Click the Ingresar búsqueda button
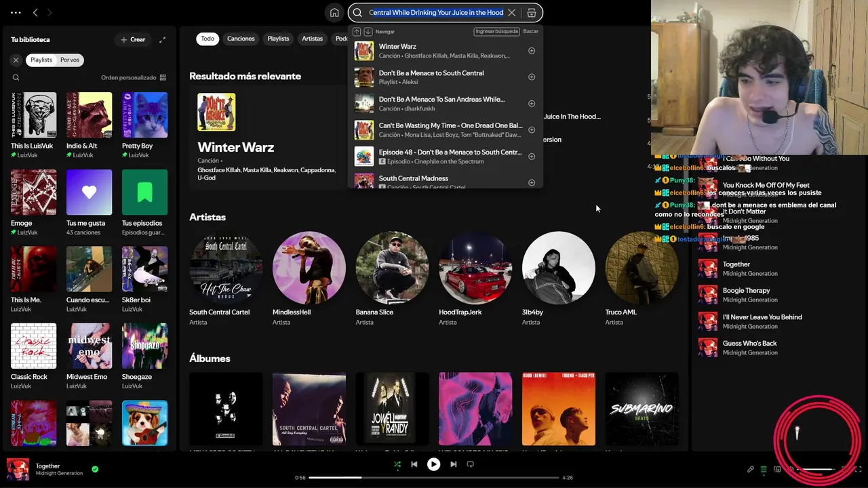This screenshot has height=488, width=868. (x=497, y=31)
